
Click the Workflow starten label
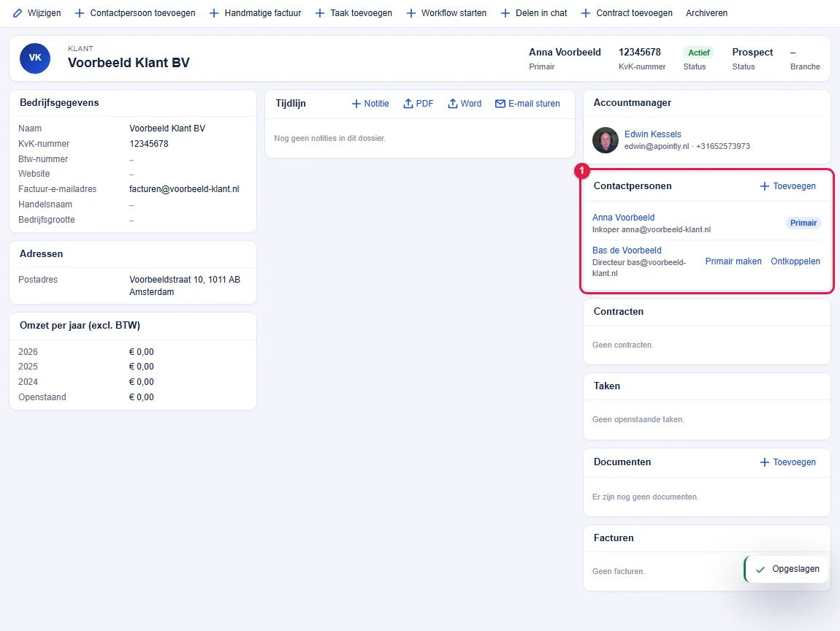click(454, 13)
